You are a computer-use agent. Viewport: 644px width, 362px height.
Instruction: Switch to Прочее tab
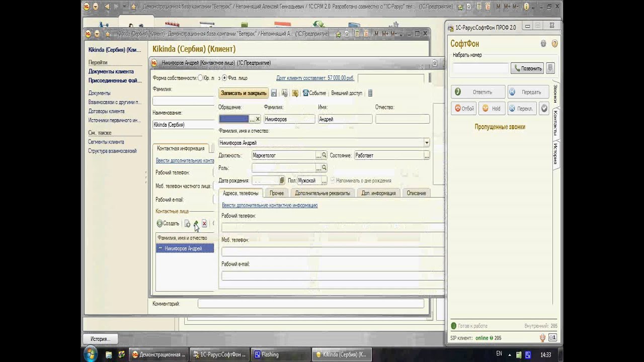(x=276, y=193)
